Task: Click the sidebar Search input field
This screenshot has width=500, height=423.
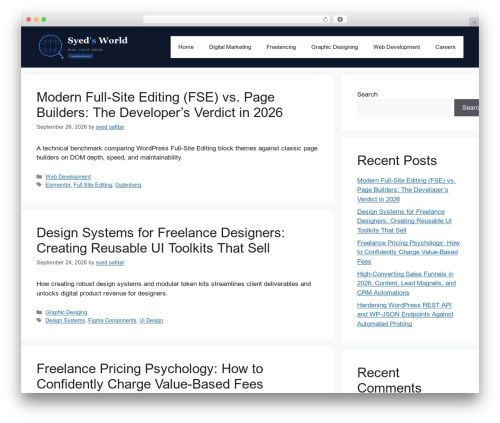Action: tap(404, 108)
